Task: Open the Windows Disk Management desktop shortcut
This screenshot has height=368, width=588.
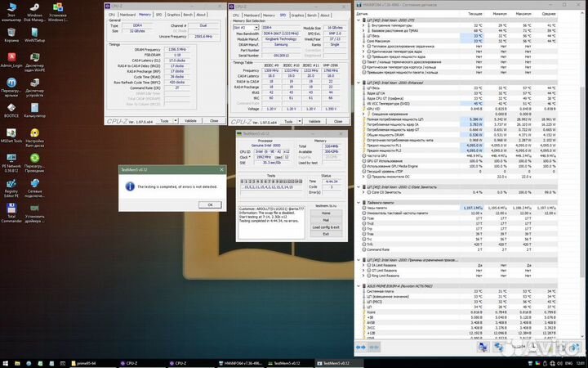Action: tap(34, 11)
